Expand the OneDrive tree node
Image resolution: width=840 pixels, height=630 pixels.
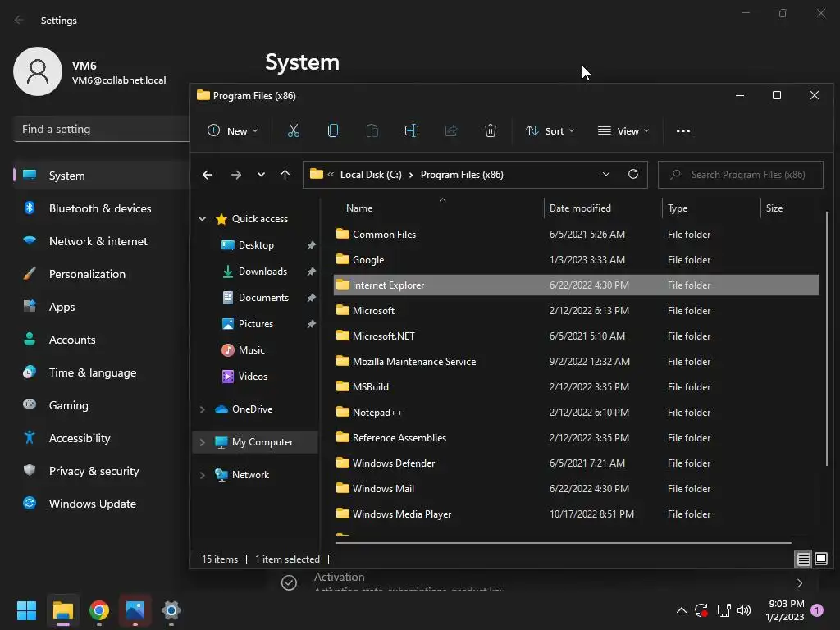(202, 409)
